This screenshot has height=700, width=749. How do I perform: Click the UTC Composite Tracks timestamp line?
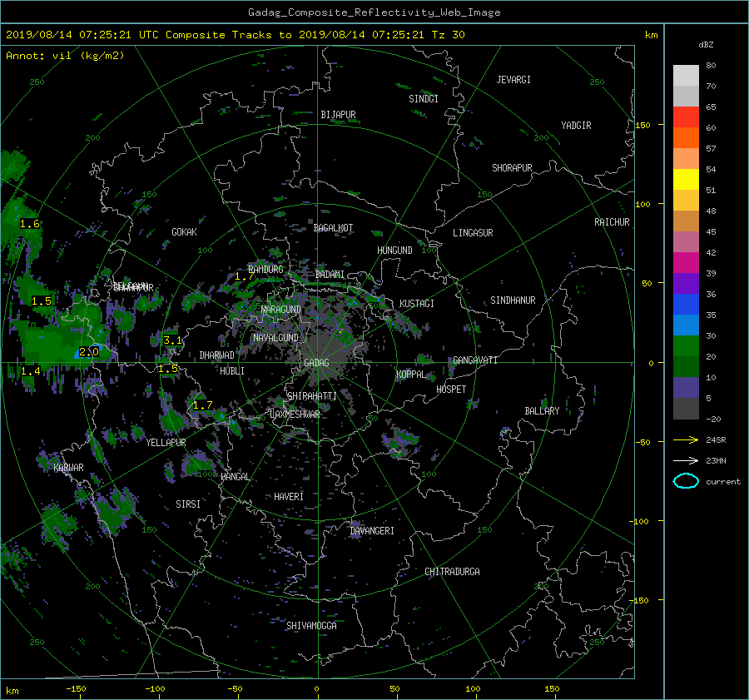(235, 34)
